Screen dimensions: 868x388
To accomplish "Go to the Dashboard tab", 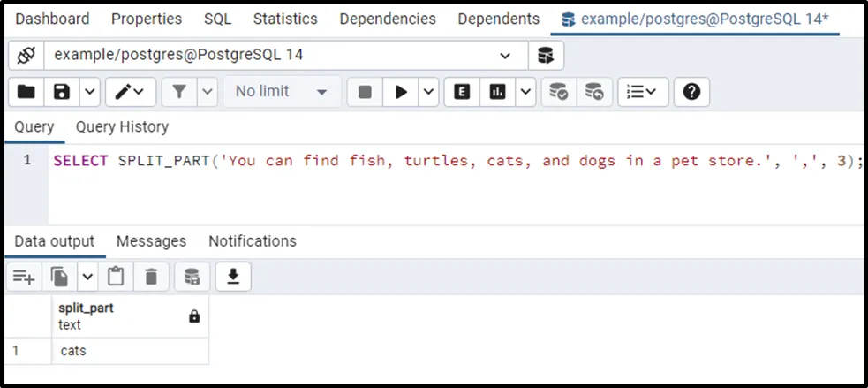I will [53, 19].
